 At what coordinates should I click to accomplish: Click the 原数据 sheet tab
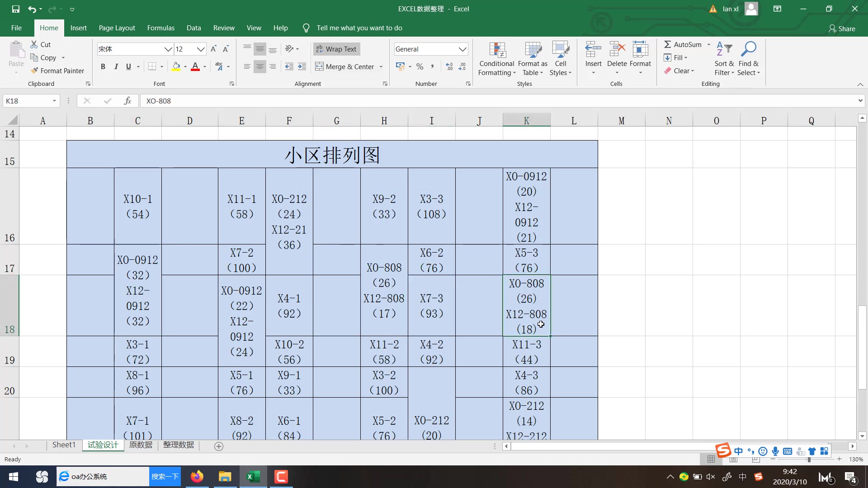click(141, 445)
